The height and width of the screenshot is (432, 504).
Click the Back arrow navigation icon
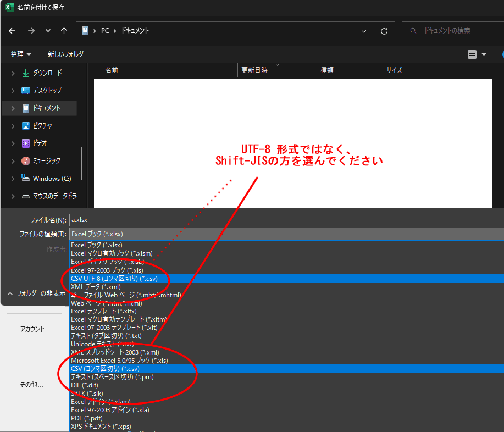(12, 31)
